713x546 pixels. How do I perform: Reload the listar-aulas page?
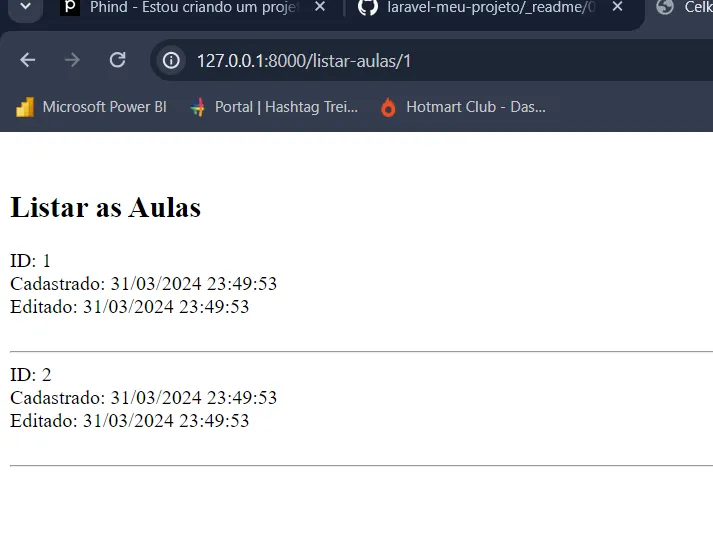pyautogui.click(x=117, y=60)
